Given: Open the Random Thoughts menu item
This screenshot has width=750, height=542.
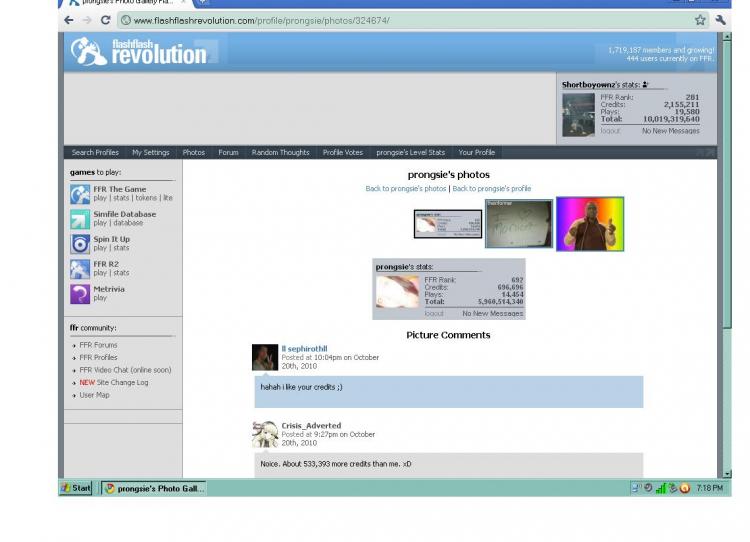Looking at the screenshot, I should [x=280, y=153].
